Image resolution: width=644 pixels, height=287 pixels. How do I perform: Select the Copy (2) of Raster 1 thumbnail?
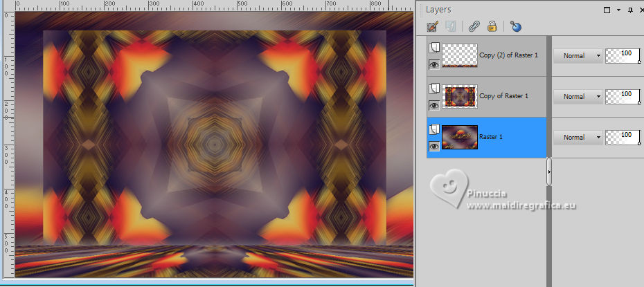pyautogui.click(x=460, y=55)
